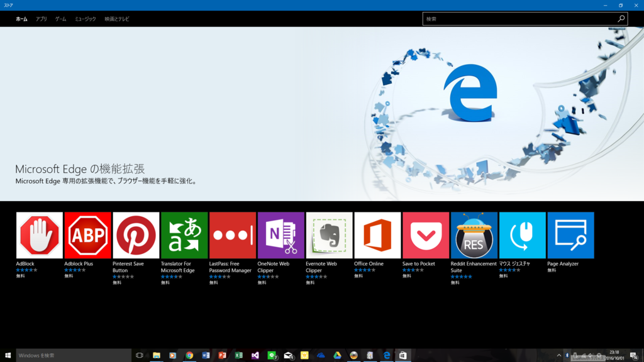This screenshot has height=362, width=644.
Task: Open Google Chrome from the taskbar
Action: tap(189, 356)
